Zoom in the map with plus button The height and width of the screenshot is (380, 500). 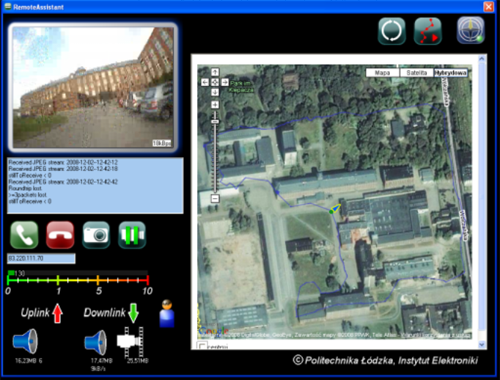215,105
